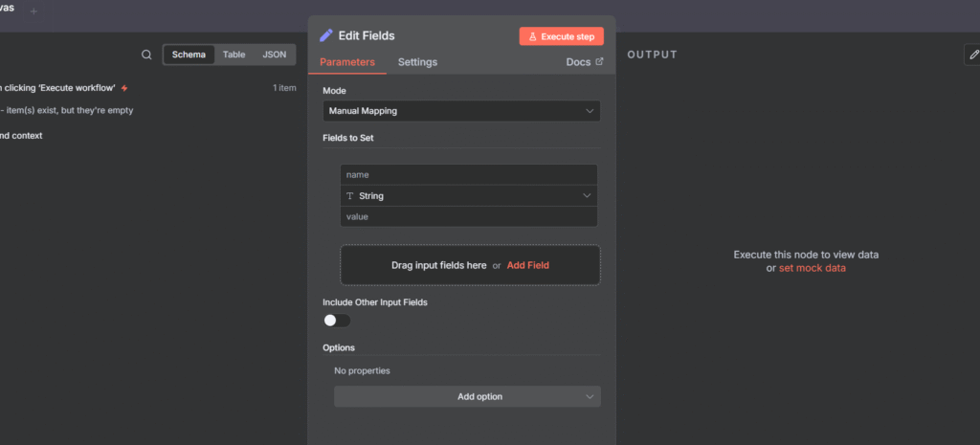This screenshot has height=445, width=980.
Task: Toggle Include Other Input Fields switch
Action: (x=337, y=321)
